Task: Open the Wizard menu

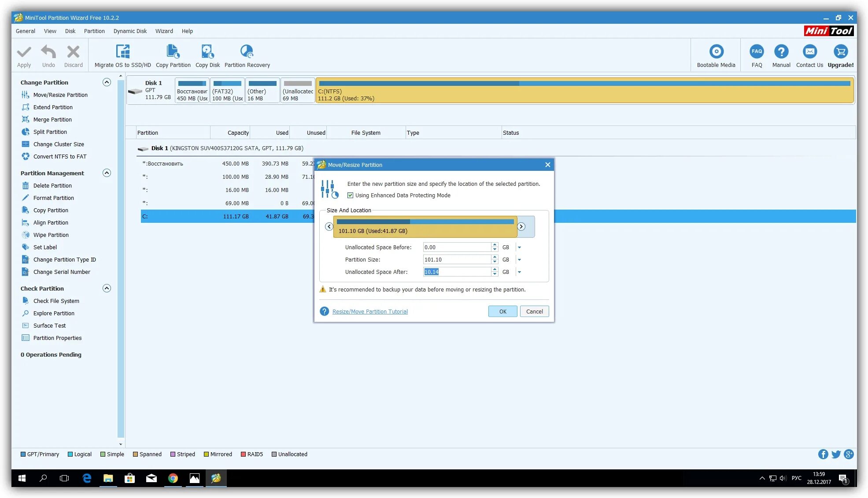Action: pos(164,31)
